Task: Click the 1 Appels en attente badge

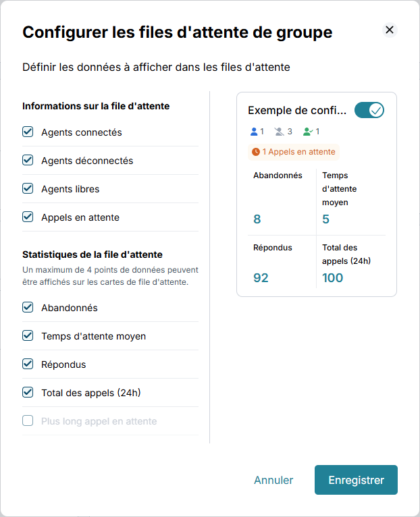Action: [x=293, y=152]
